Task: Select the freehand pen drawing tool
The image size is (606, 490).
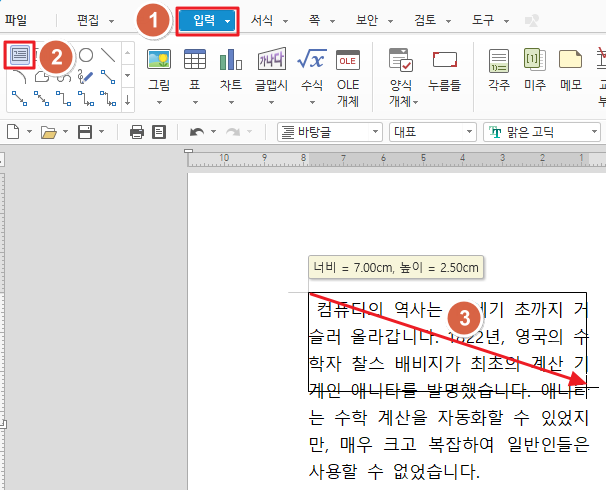Action: [x=85, y=77]
